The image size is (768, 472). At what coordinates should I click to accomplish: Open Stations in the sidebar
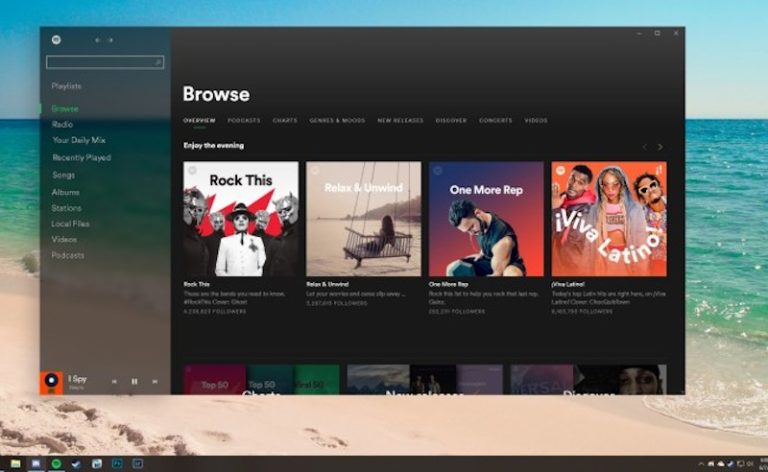67,208
